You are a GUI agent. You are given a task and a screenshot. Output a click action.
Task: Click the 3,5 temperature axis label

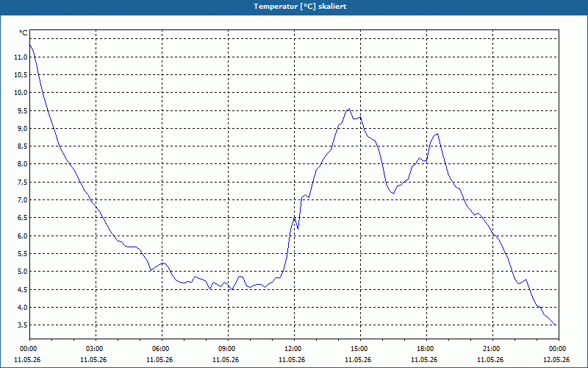(22, 325)
